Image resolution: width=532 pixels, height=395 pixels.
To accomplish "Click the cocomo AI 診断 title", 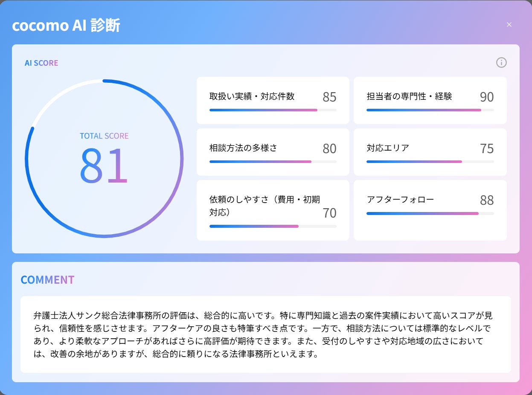I will tap(66, 26).
